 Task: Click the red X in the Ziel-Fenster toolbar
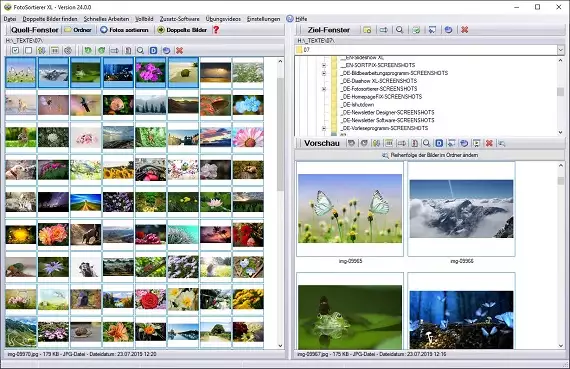[x=465, y=30]
